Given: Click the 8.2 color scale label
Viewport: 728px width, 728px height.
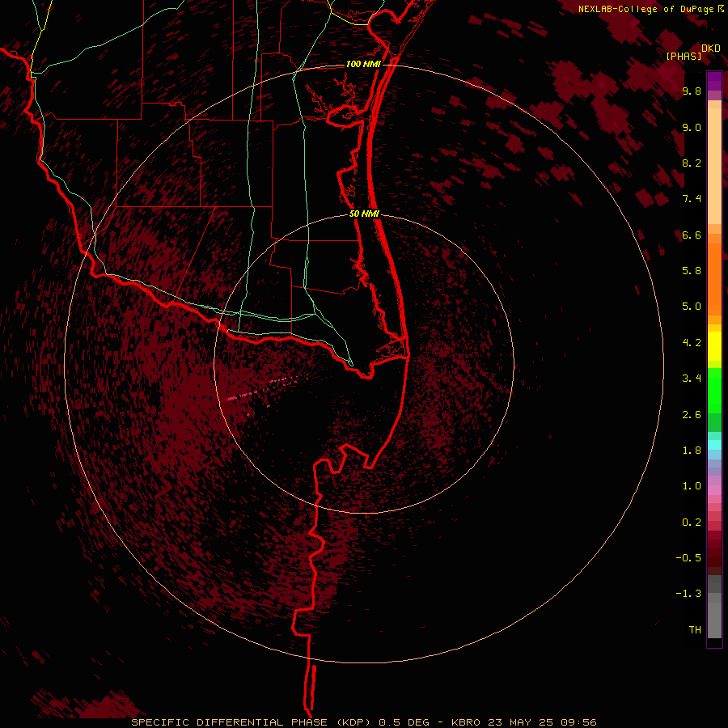Looking at the screenshot, I should pos(692,163).
